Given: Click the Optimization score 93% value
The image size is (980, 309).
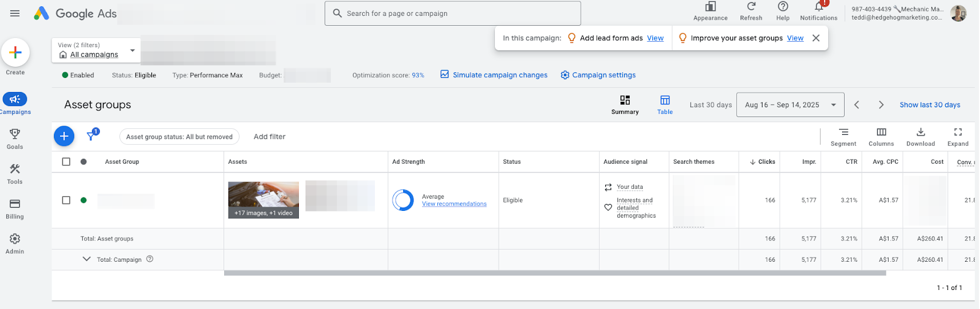Looking at the screenshot, I should point(418,75).
